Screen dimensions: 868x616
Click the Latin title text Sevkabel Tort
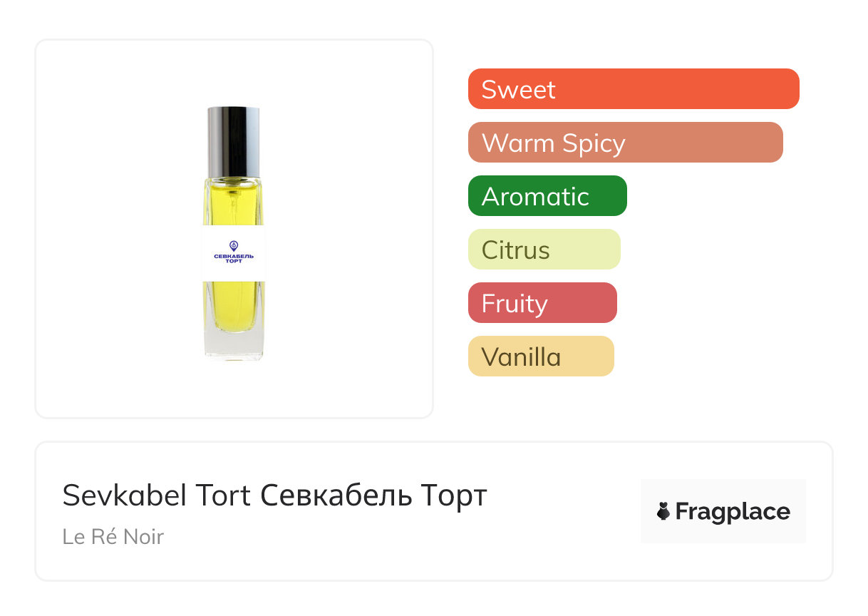pos(157,496)
